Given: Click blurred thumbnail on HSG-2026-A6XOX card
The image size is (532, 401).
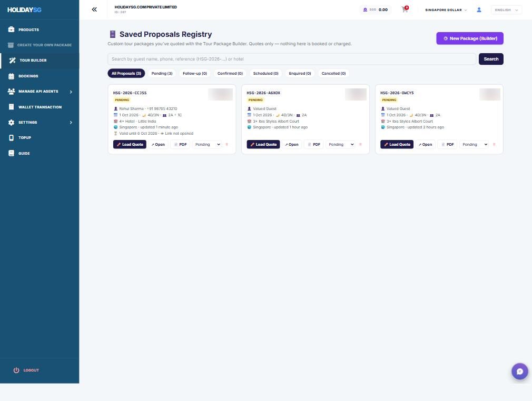Looking at the screenshot, I should point(356,94).
